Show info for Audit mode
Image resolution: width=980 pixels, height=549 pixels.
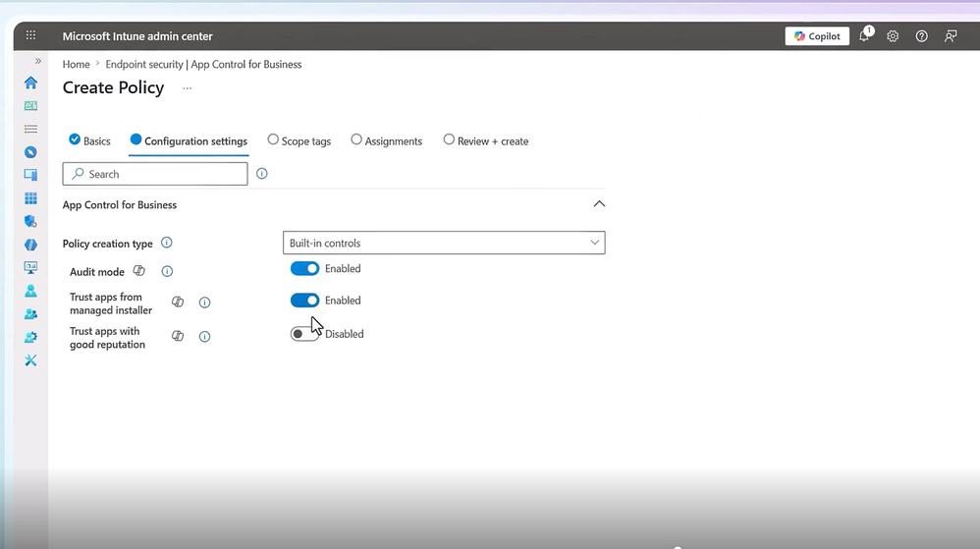[167, 271]
